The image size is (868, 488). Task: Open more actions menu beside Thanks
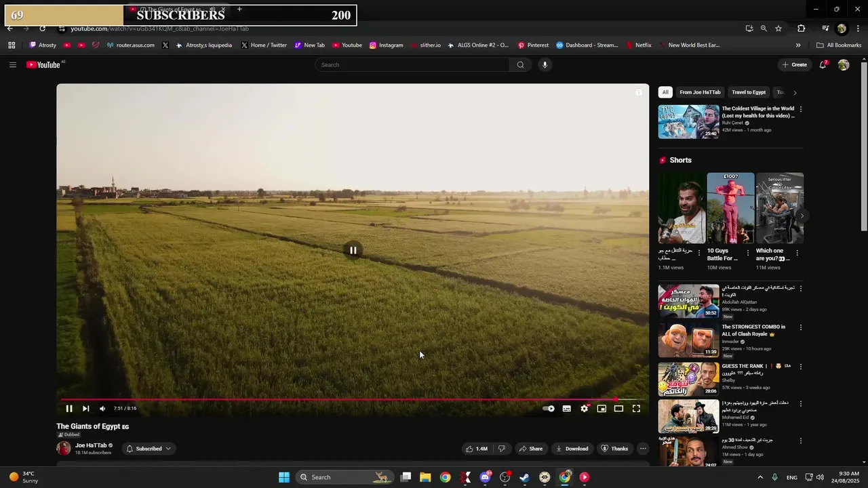pyautogui.click(x=643, y=449)
